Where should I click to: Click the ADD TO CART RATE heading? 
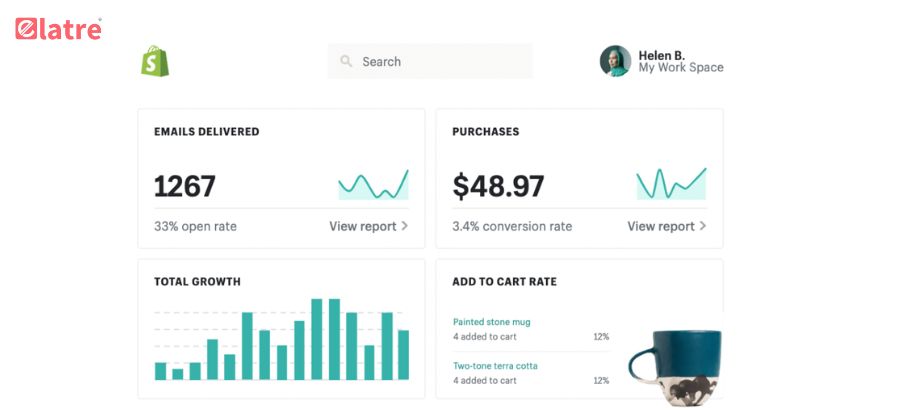point(505,282)
